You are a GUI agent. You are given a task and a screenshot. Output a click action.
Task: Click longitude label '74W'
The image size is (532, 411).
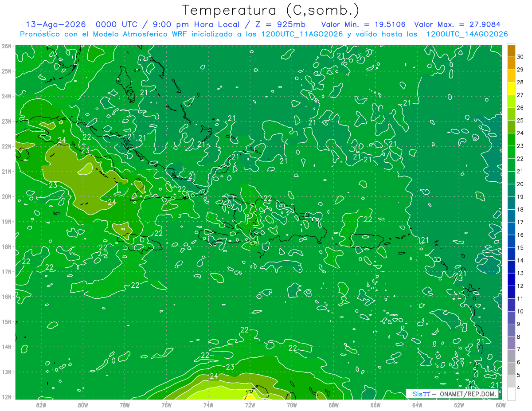208,405
